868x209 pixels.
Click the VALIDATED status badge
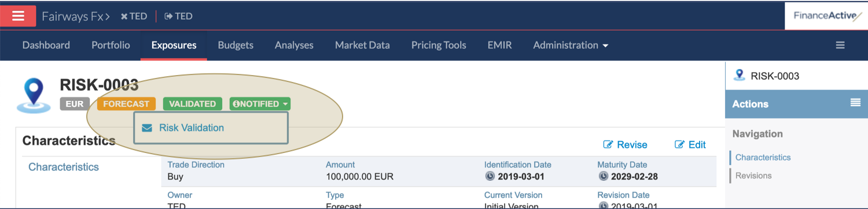(193, 104)
